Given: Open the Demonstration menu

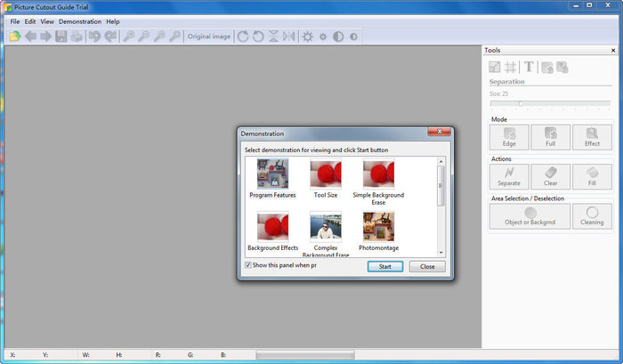Looking at the screenshot, I should [x=80, y=21].
